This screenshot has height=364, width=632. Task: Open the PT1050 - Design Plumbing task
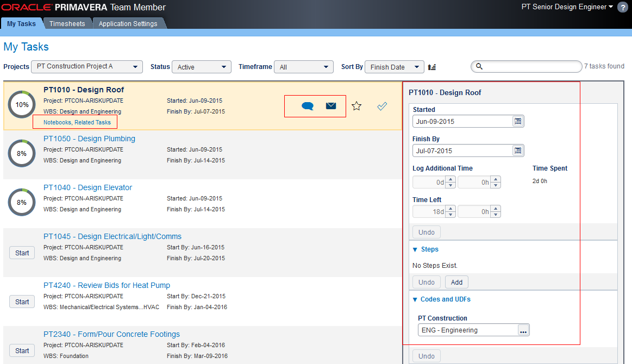click(90, 139)
